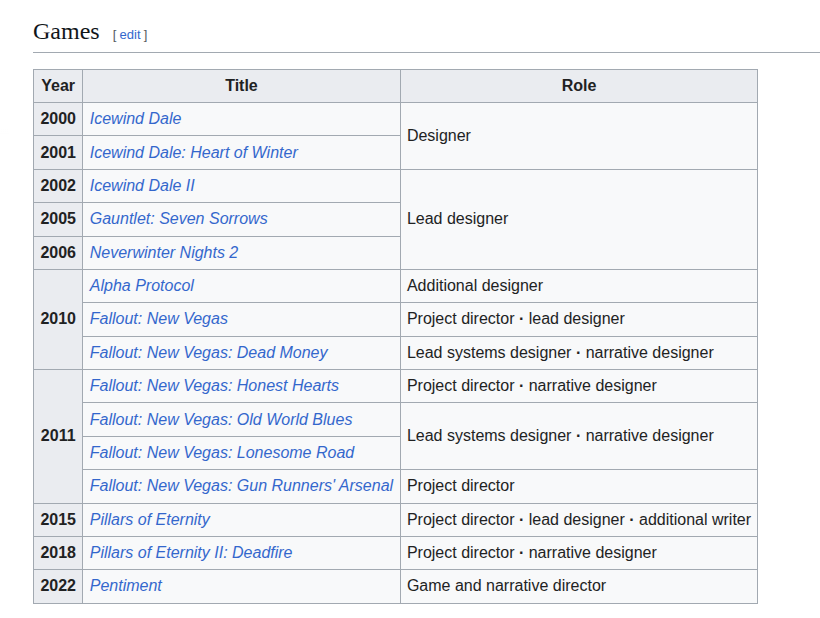Click 'Game and narrative director' cell
The width and height of the screenshot is (820, 618).
578,586
